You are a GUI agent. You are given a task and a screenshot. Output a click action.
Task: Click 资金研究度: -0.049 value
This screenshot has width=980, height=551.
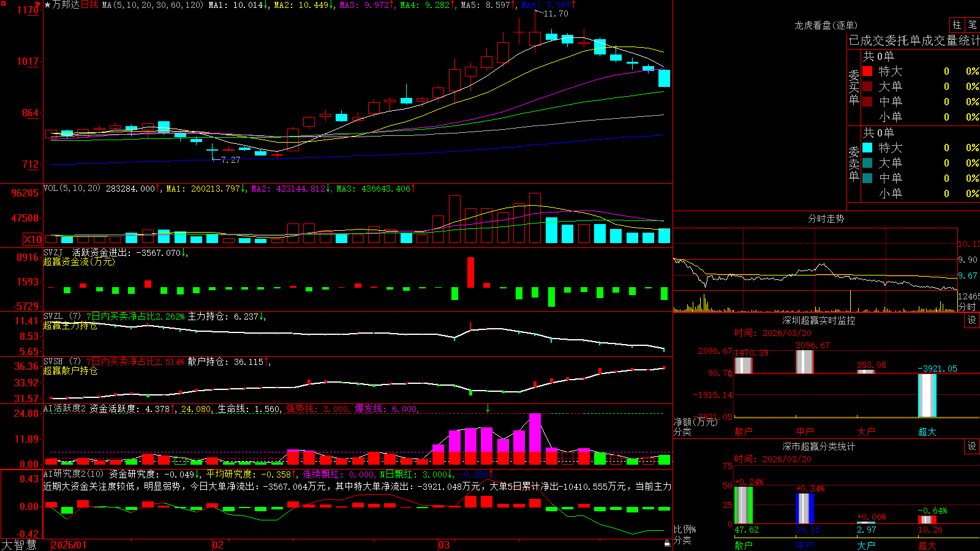(151, 474)
